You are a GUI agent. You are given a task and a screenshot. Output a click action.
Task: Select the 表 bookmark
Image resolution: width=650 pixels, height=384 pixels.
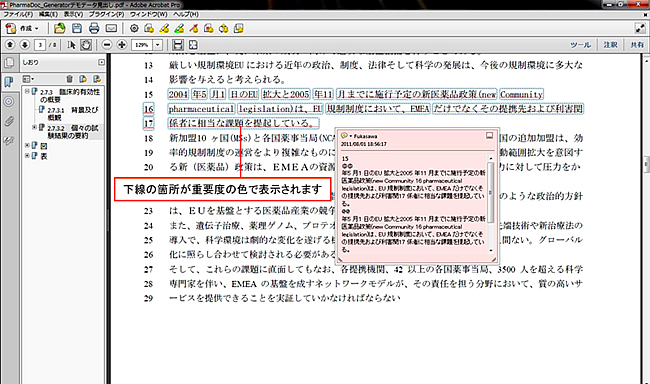[44, 156]
